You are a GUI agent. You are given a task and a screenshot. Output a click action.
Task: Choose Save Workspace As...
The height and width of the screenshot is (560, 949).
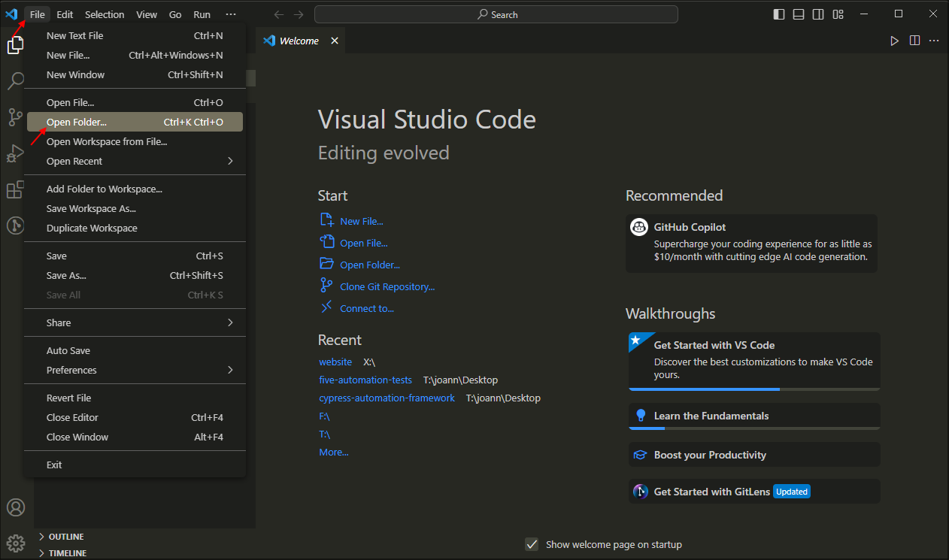[x=135, y=208]
